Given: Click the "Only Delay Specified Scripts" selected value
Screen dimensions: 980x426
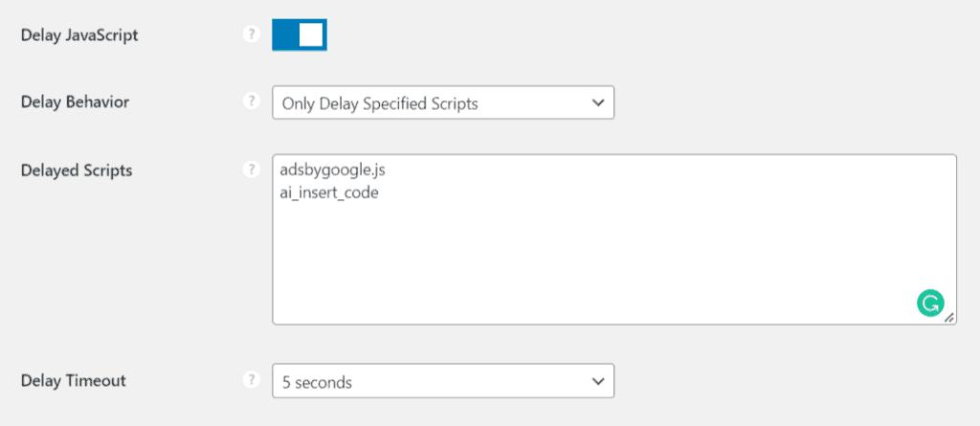Looking at the screenshot, I should tap(379, 103).
